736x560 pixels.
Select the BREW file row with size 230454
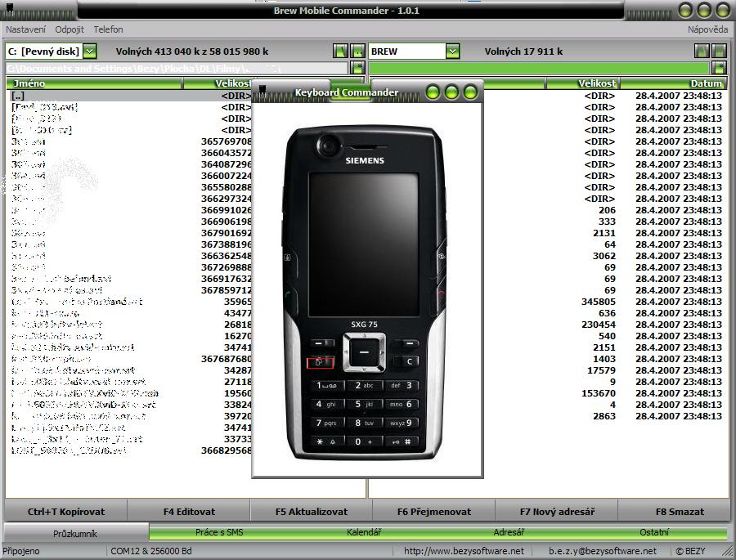click(x=605, y=325)
